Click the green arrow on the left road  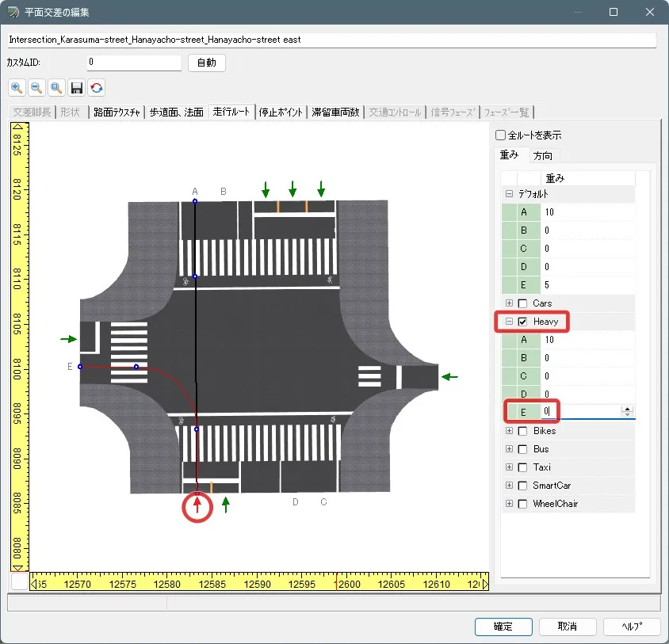[x=69, y=339]
